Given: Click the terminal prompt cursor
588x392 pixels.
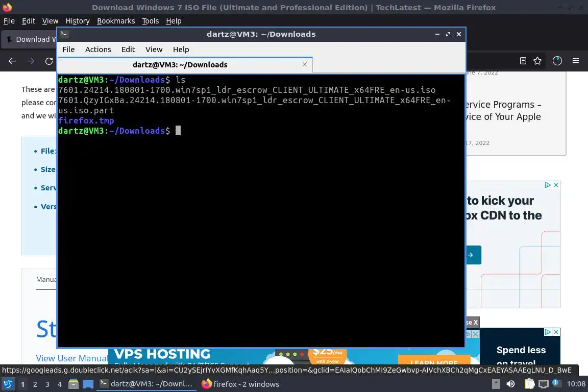Looking at the screenshot, I should click(178, 131).
